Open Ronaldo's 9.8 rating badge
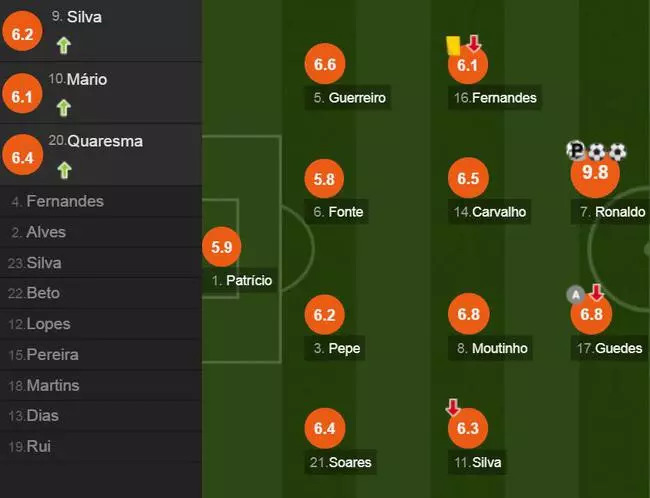The height and width of the screenshot is (498, 650). (x=595, y=173)
